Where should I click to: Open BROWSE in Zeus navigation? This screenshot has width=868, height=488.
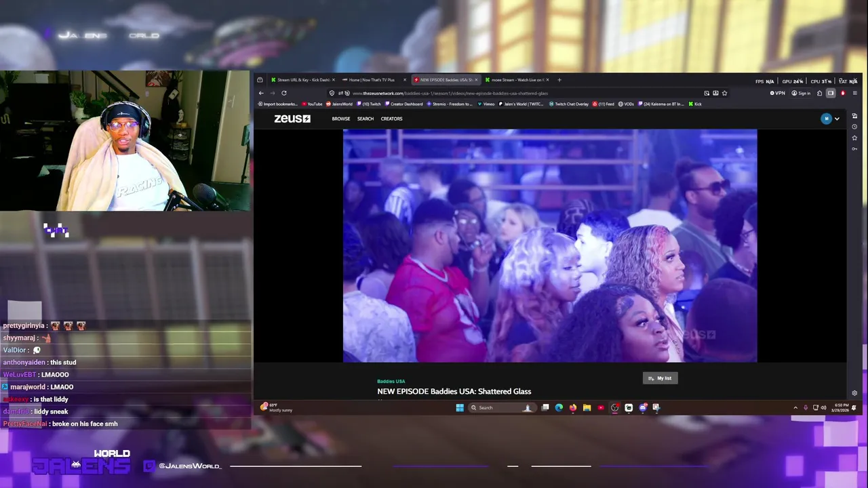341,119
